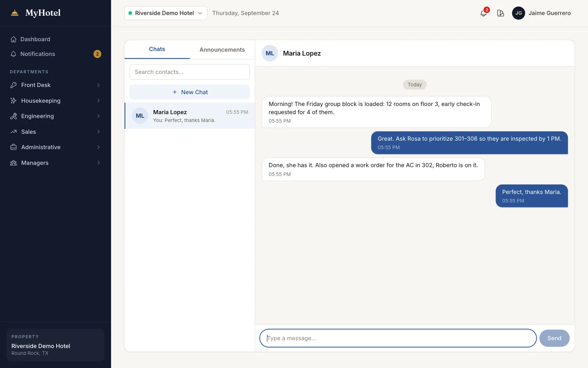588x368 pixels.
Task: Select Engineering in the departments menu
Action: [x=55, y=116]
